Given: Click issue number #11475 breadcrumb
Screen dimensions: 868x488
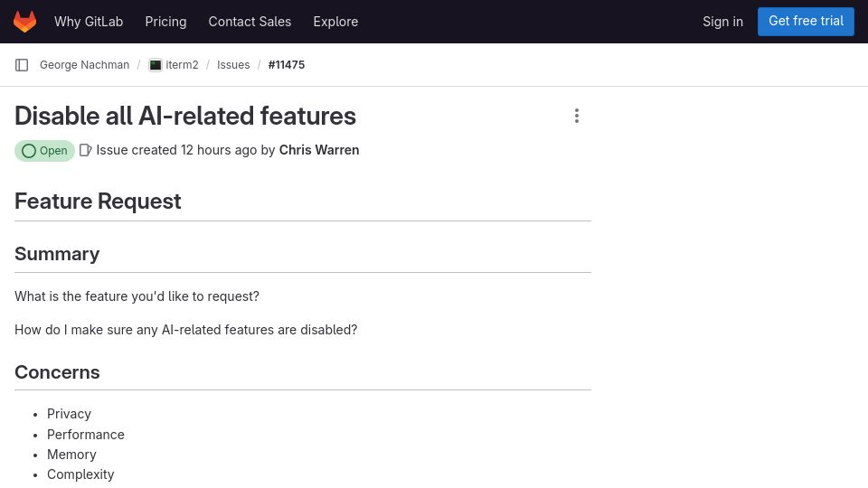Looking at the screenshot, I should pos(287,65).
